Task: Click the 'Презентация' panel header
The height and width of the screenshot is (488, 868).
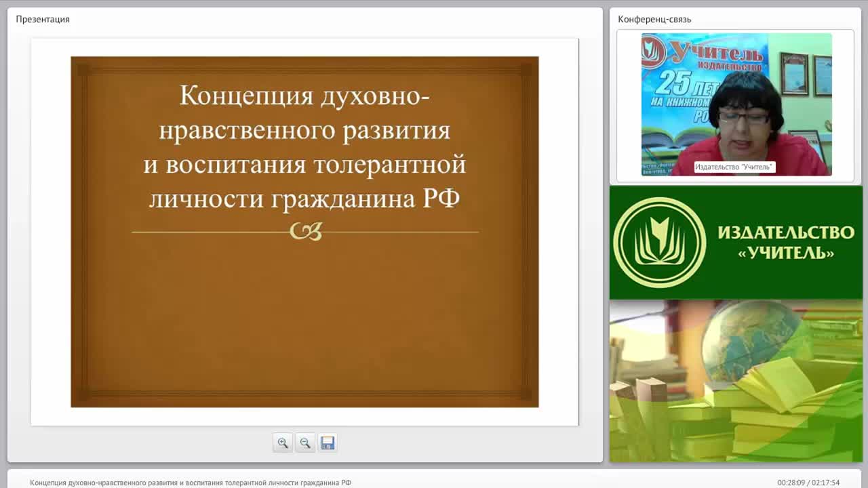Action: coord(43,19)
